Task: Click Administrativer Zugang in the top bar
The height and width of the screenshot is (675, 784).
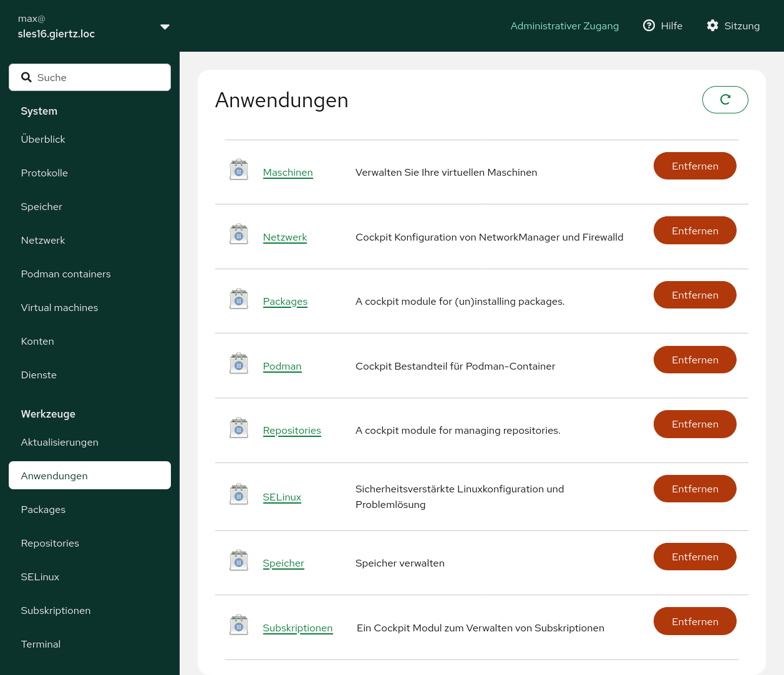Action: (564, 26)
